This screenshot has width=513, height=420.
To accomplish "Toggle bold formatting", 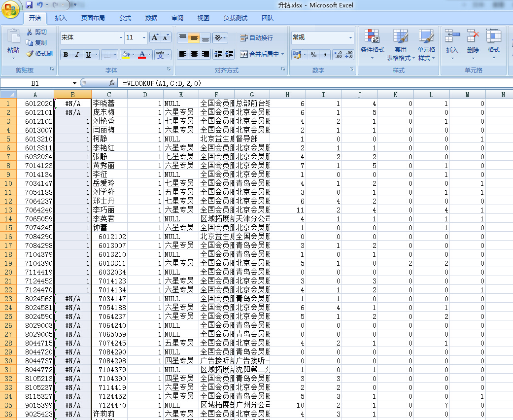I will point(66,55).
